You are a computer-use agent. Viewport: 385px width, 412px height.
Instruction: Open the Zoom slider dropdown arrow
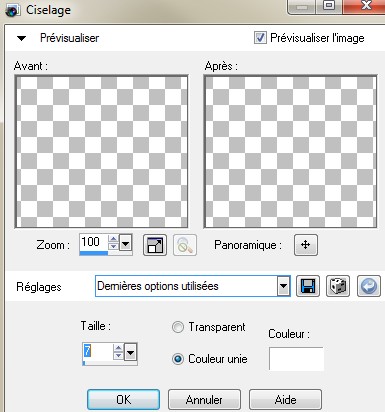tap(126, 244)
